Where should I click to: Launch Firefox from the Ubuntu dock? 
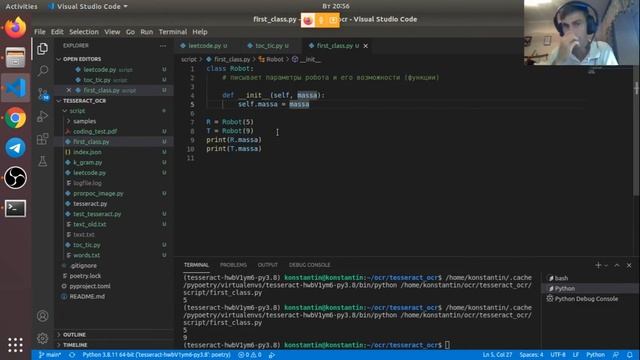pyautogui.click(x=16, y=28)
